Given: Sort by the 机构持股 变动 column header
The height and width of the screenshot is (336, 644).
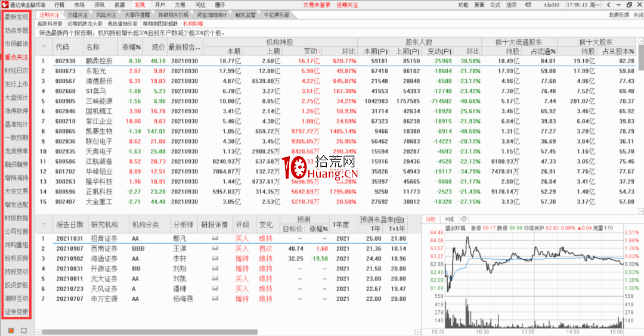Looking at the screenshot, I should (x=312, y=51).
